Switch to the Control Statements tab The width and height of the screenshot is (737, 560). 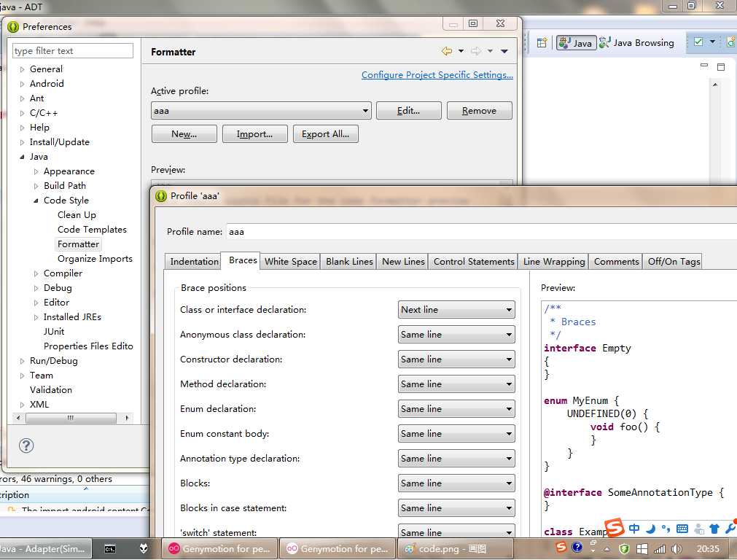point(474,262)
